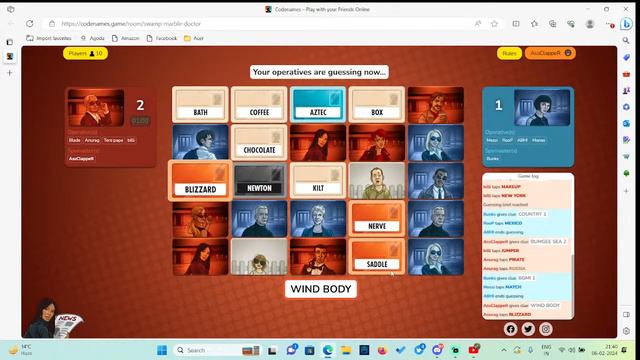The height and width of the screenshot is (360, 640).
Task: Click the news reporter figure at bottom left
Action: click(x=53, y=318)
